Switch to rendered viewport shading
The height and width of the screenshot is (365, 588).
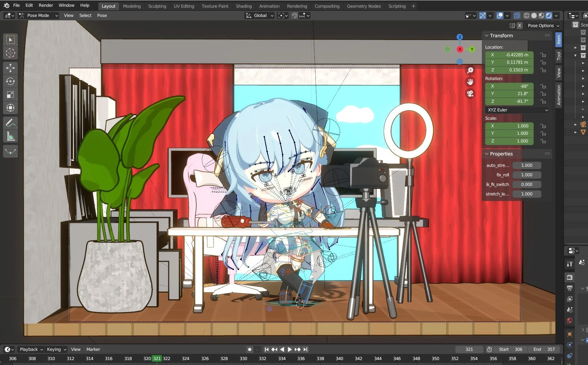click(549, 15)
